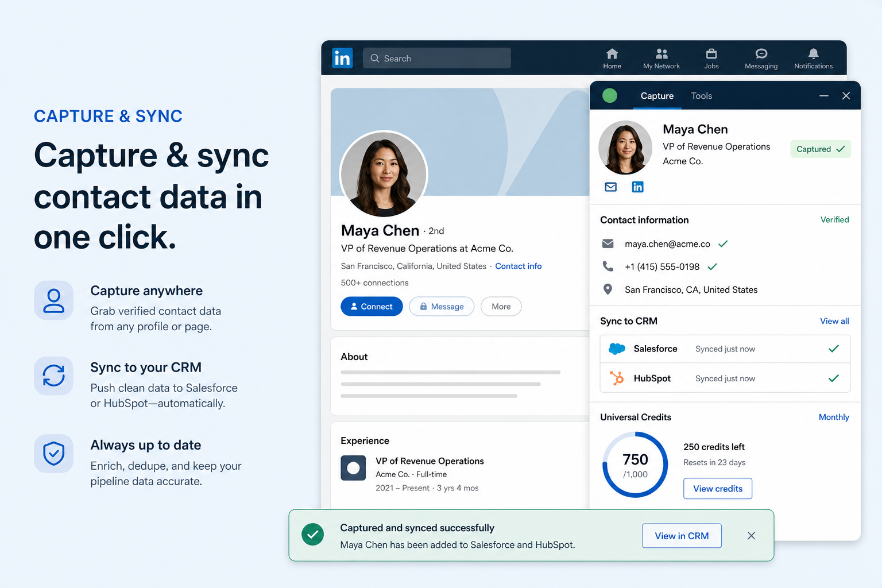
Task: Click the View all link in Sync to CRM
Action: (834, 321)
